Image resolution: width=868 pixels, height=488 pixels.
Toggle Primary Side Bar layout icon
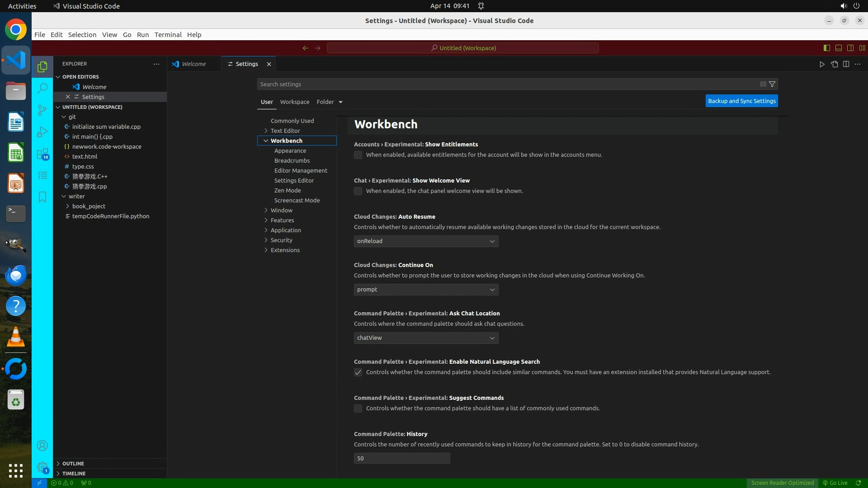click(826, 48)
